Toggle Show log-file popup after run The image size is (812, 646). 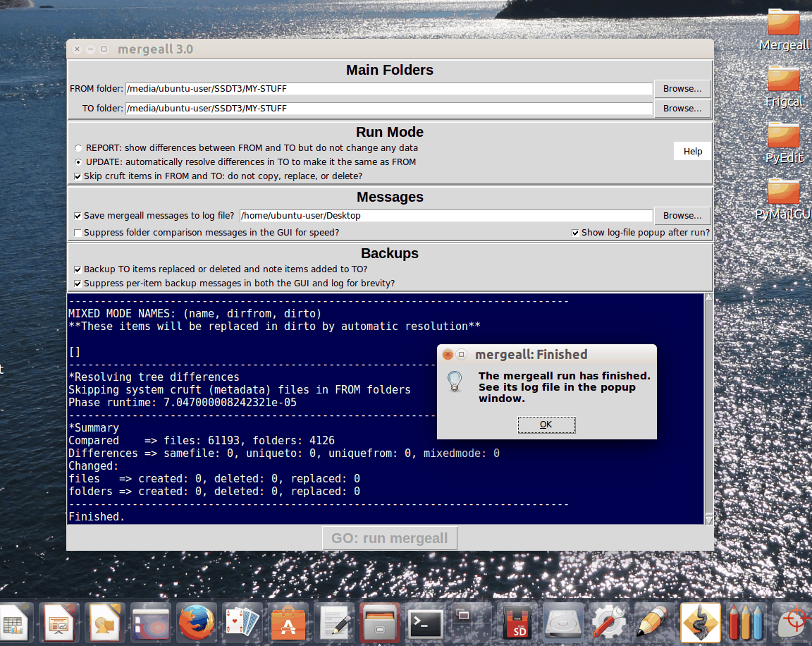click(x=575, y=233)
